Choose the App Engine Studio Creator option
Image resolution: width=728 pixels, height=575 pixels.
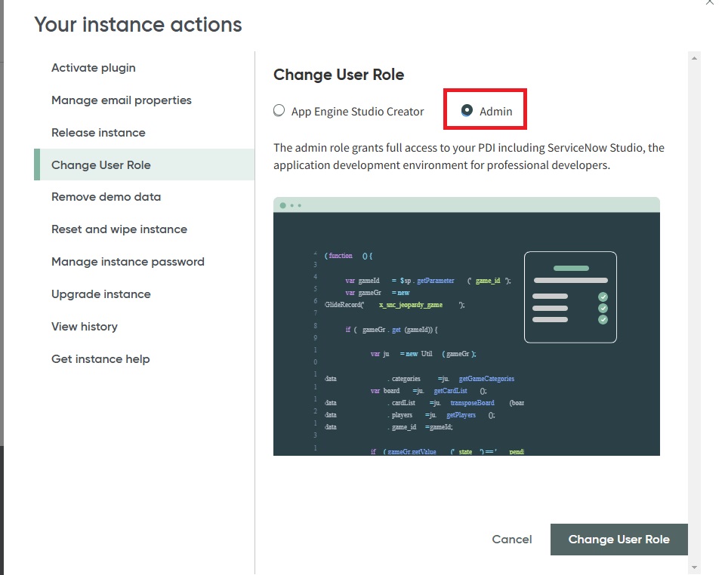pyautogui.click(x=279, y=111)
